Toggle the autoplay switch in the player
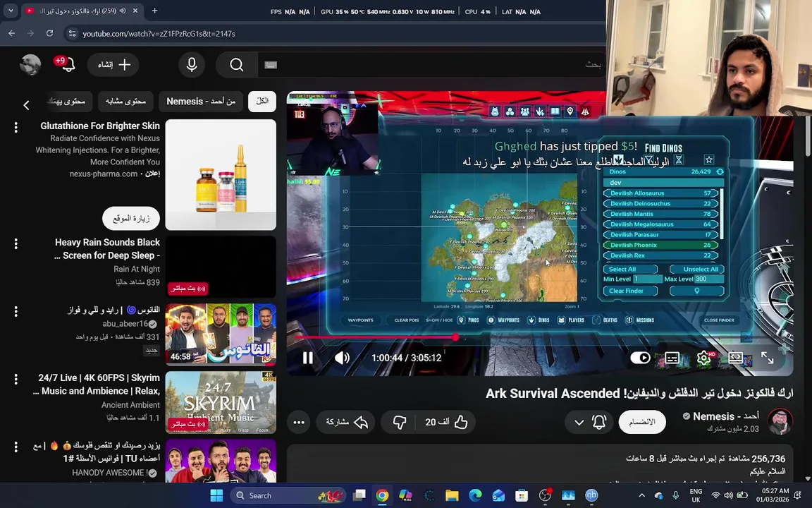The image size is (812, 508). 640,358
